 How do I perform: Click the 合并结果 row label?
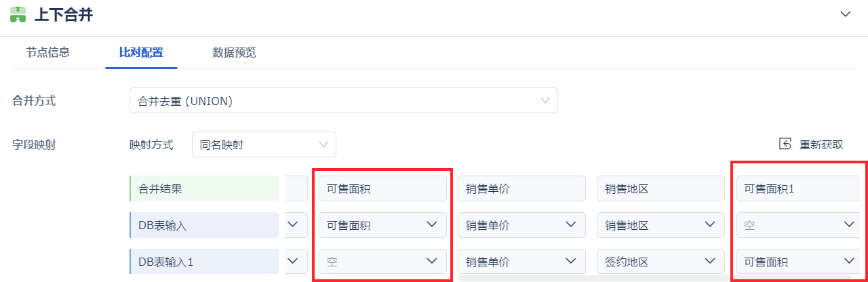pyautogui.click(x=204, y=189)
